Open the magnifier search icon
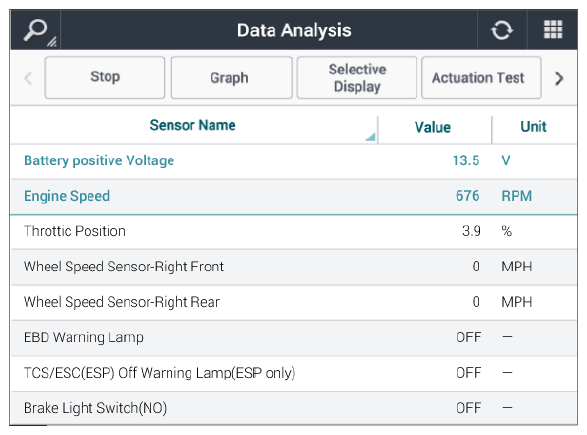The width and height of the screenshot is (587, 435). (36, 30)
